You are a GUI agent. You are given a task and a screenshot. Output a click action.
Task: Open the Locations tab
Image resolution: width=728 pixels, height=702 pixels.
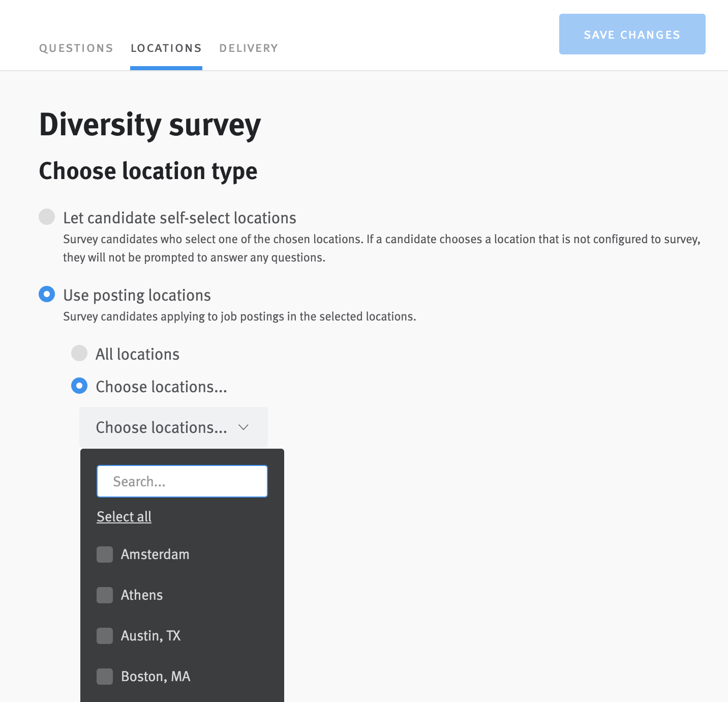point(166,48)
